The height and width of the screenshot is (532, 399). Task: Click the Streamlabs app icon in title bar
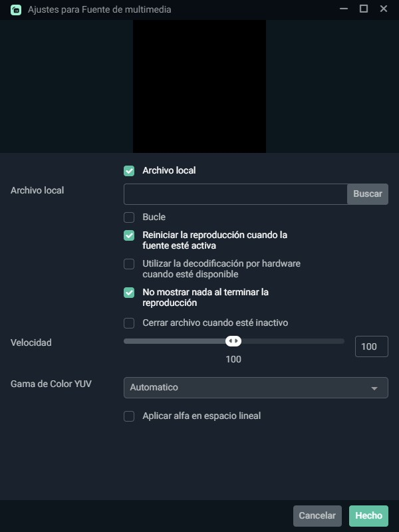[x=16, y=10]
